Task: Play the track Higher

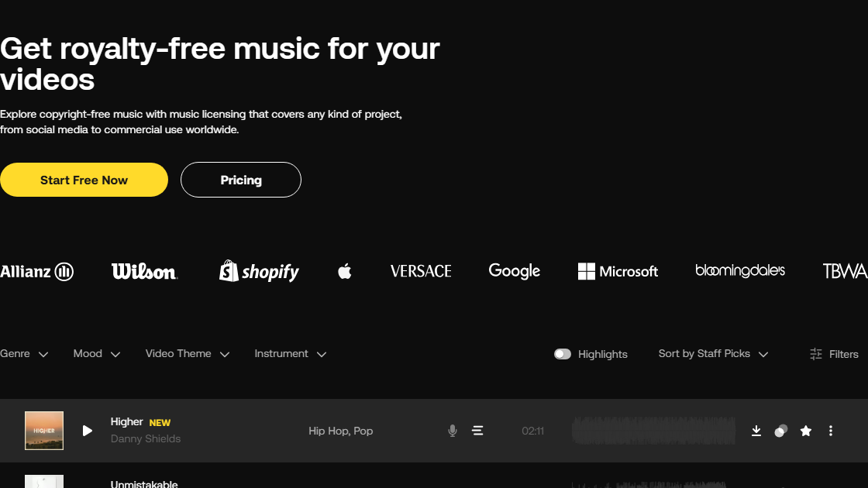Action: point(87,431)
